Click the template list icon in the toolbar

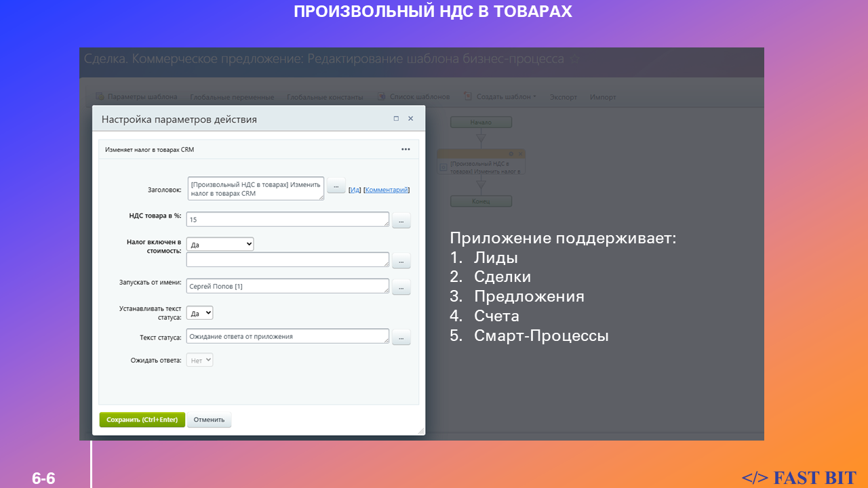(382, 96)
